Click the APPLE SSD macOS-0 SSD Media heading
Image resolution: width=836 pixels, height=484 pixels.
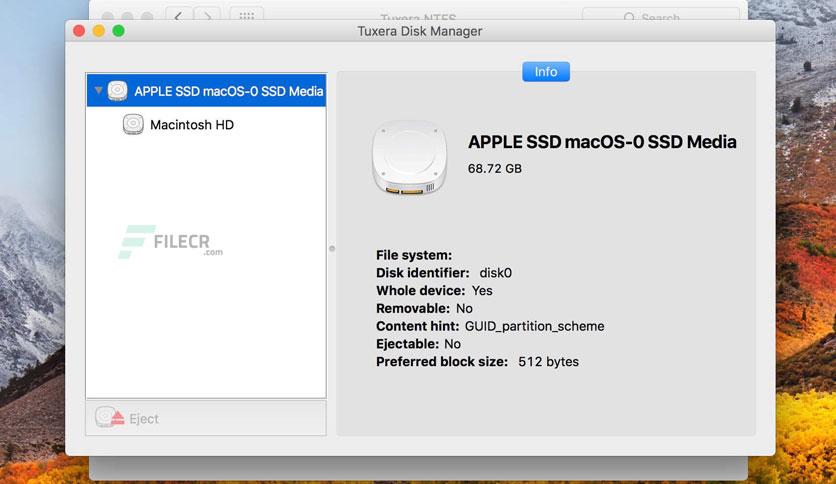coord(602,142)
